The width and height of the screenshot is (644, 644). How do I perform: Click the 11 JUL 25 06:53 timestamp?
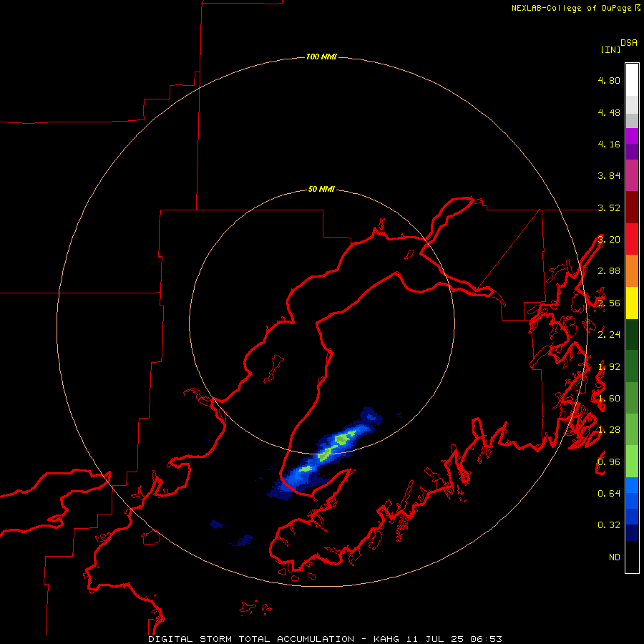coord(454,639)
